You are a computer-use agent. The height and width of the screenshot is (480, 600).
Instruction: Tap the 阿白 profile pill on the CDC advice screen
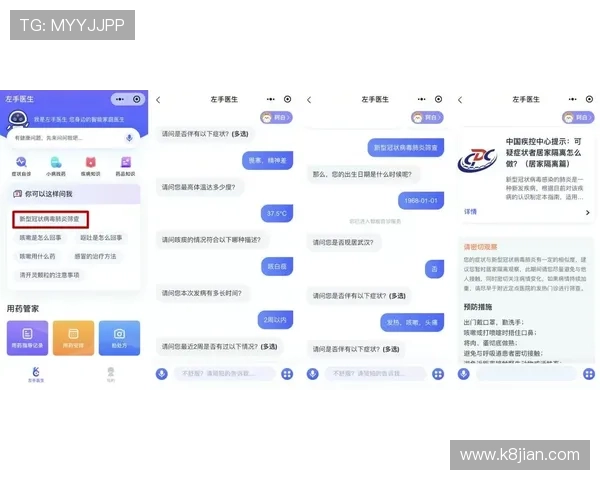click(578, 117)
